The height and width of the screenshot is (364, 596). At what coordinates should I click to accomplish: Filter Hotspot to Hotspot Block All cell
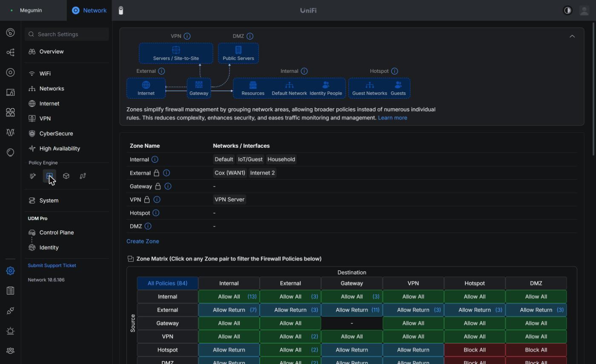click(475, 350)
